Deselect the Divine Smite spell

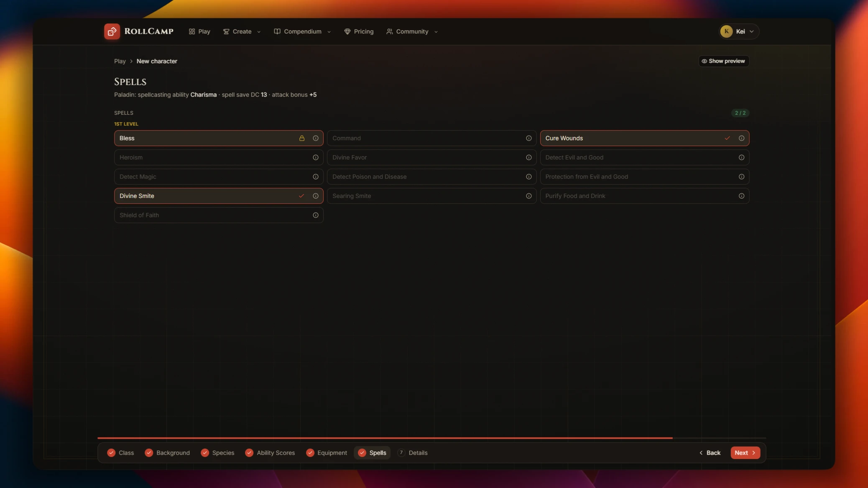[x=219, y=196]
